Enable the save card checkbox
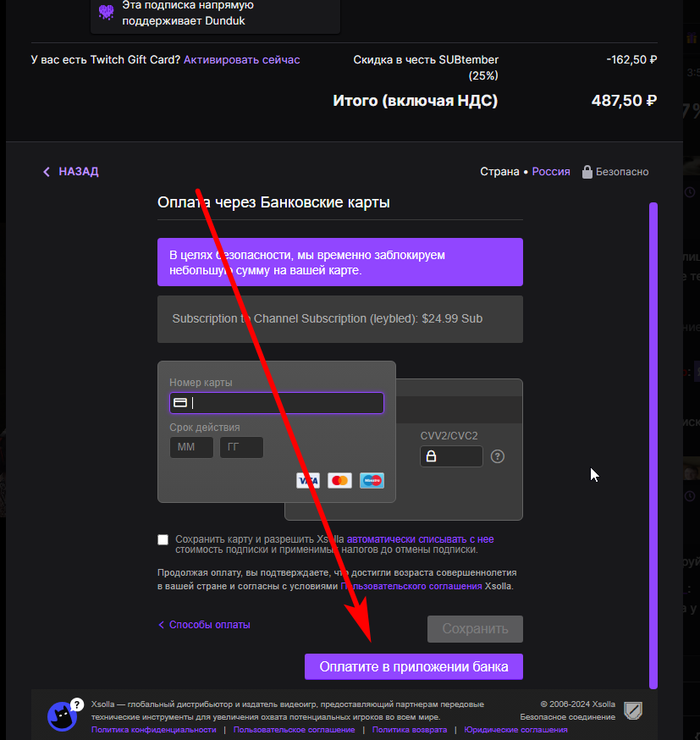 163,539
